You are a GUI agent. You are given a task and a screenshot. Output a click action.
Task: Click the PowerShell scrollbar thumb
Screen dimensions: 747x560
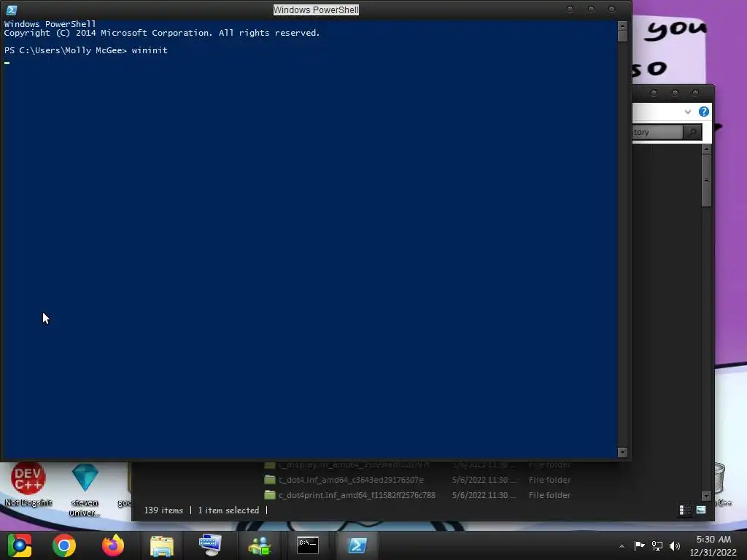pyautogui.click(x=622, y=36)
